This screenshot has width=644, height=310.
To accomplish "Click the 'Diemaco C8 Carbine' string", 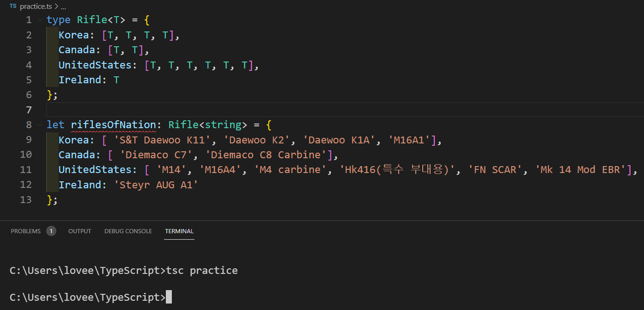I will tap(265, 155).
